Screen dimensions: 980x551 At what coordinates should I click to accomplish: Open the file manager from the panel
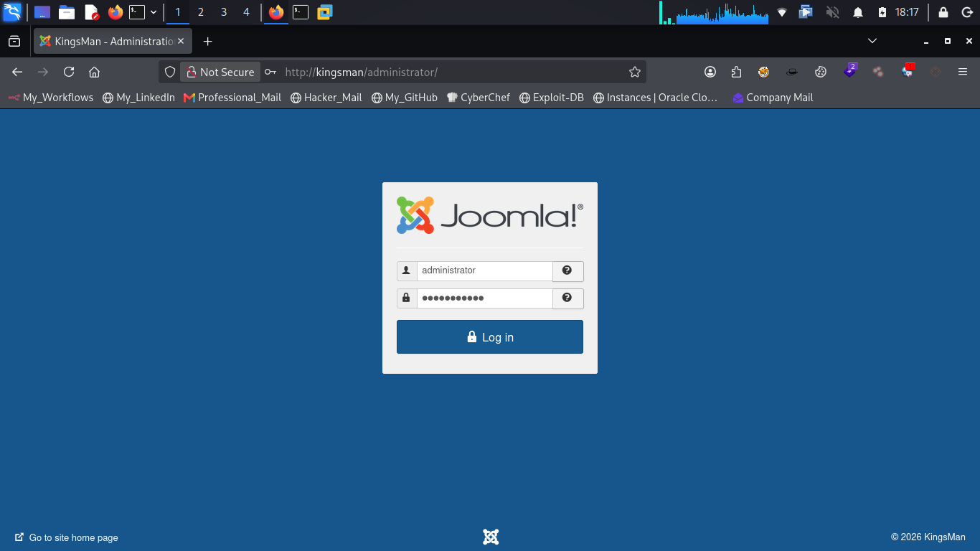(x=67, y=12)
